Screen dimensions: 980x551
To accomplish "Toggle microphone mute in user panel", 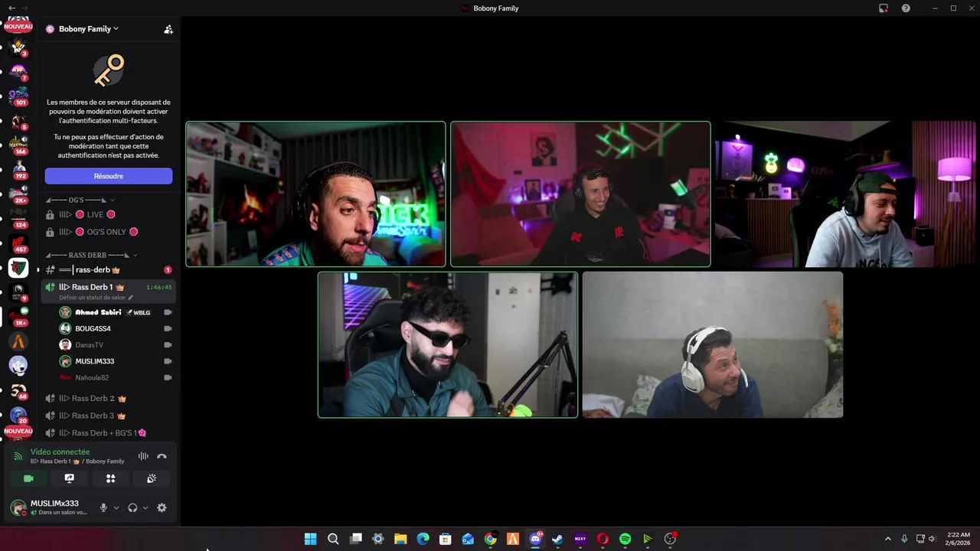I will [x=103, y=507].
